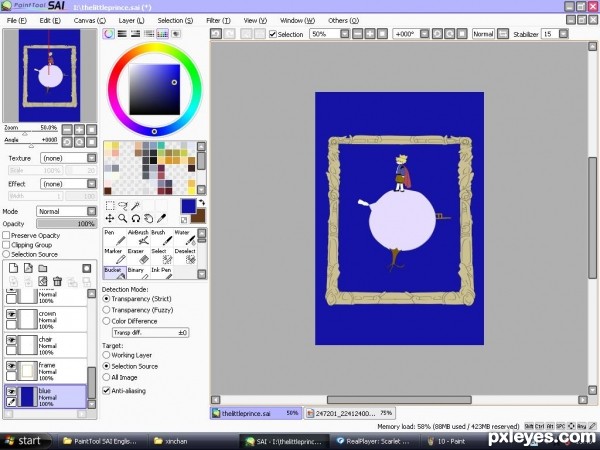Open the Canvas menu
Screen dimensions: 600x450
pos(90,21)
